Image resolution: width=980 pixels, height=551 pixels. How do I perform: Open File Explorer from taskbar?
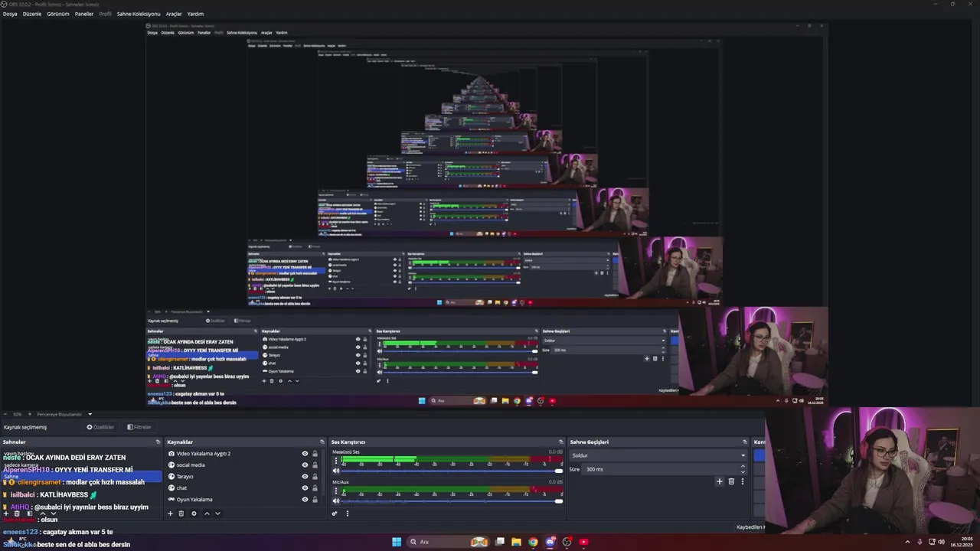click(516, 542)
